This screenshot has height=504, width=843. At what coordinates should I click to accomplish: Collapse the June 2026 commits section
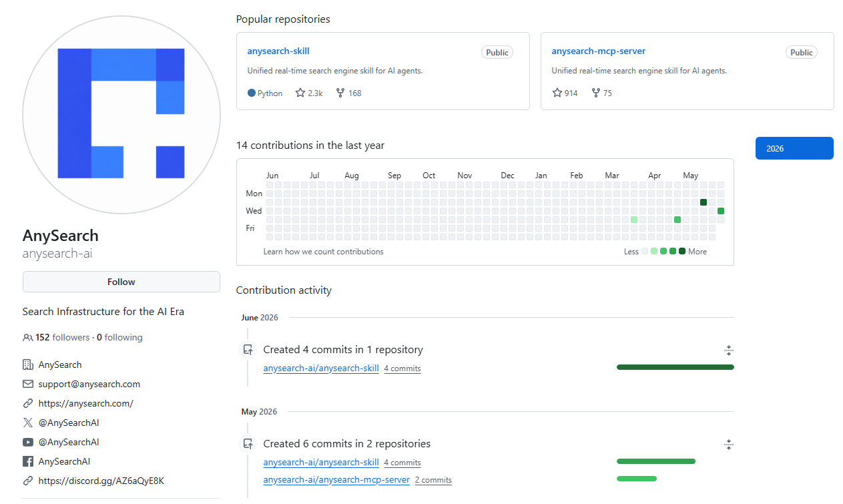pyautogui.click(x=729, y=350)
